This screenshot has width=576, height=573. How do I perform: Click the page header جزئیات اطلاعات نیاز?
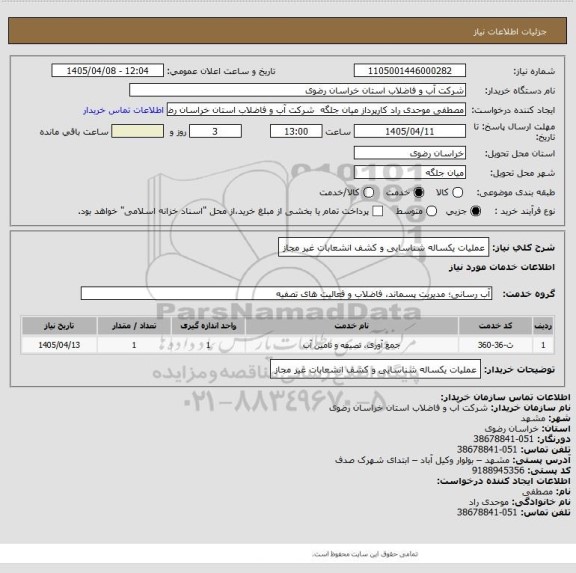coord(510,32)
